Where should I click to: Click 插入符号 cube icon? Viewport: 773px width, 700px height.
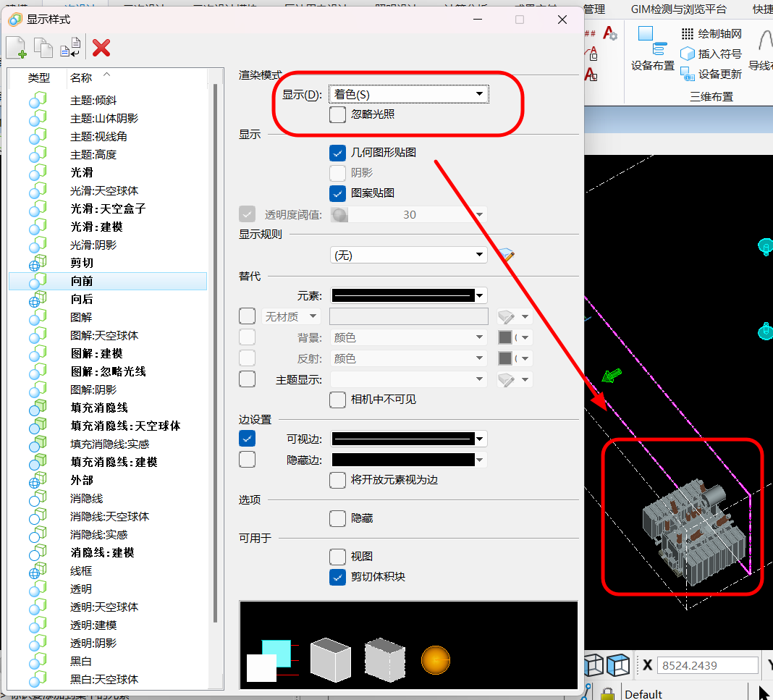pyautogui.click(x=687, y=54)
